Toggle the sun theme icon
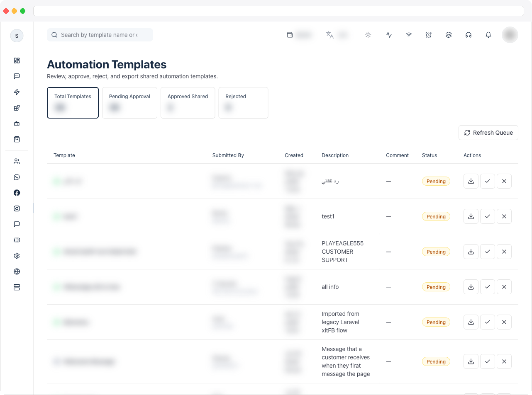 [x=368, y=35]
